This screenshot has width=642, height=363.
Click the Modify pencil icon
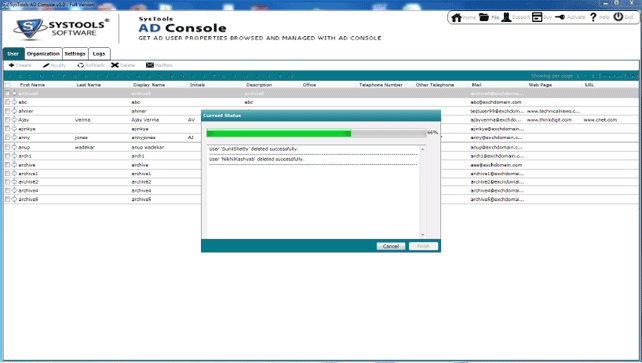coord(46,65)
